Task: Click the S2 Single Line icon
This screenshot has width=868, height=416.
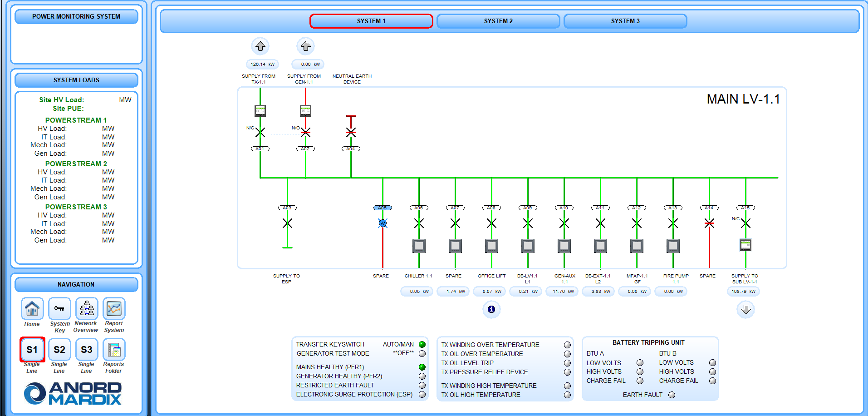Action: pos(59,350)
